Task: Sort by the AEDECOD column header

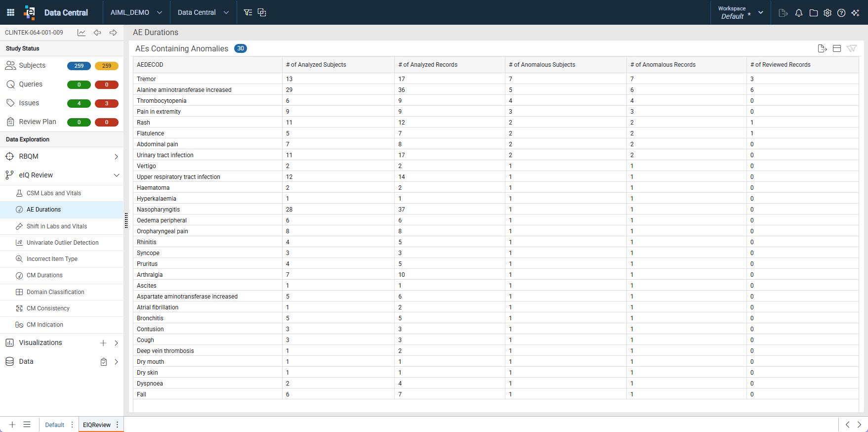Action: click(x=150, y=65)
